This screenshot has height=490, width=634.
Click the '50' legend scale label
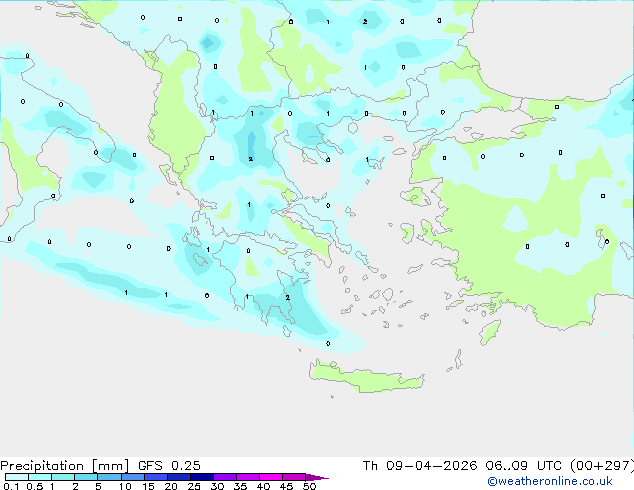[309, 486]
